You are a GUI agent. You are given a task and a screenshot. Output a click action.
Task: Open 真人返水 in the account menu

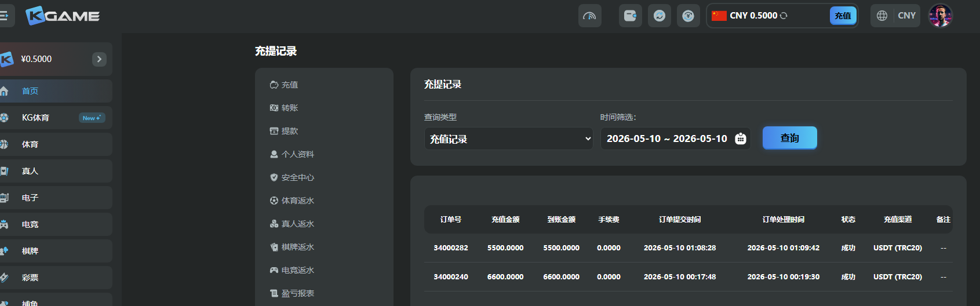tap(292, 224)
